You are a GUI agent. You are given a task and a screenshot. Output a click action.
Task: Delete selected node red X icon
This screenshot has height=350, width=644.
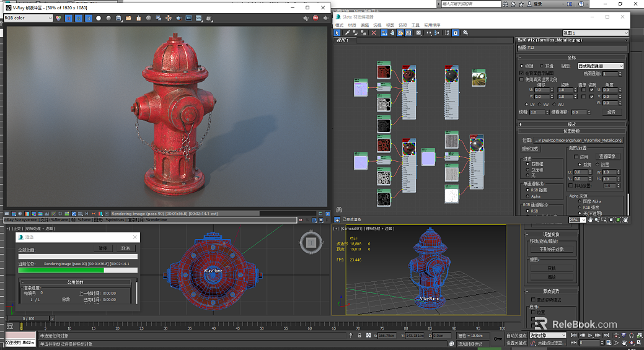click(373, 33)
